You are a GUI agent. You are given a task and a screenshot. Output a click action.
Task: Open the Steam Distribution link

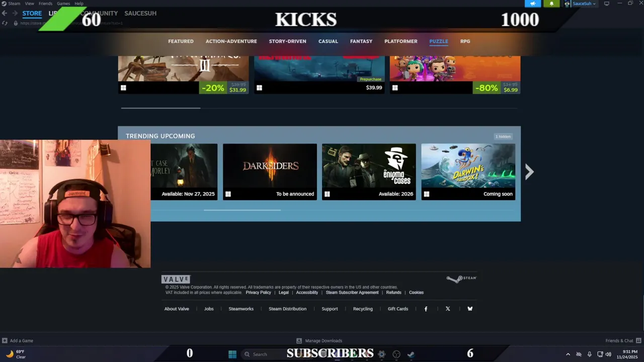(287, 309)
